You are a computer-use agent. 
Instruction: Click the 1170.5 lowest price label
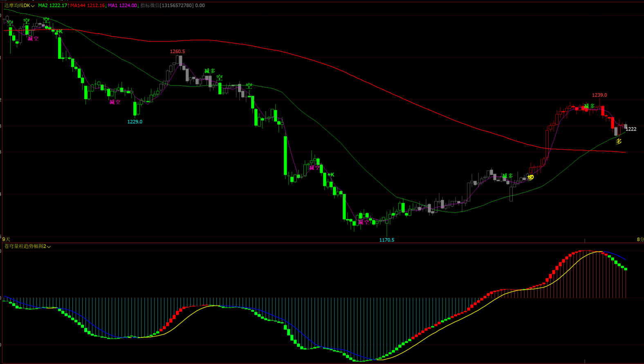[387, 240]
